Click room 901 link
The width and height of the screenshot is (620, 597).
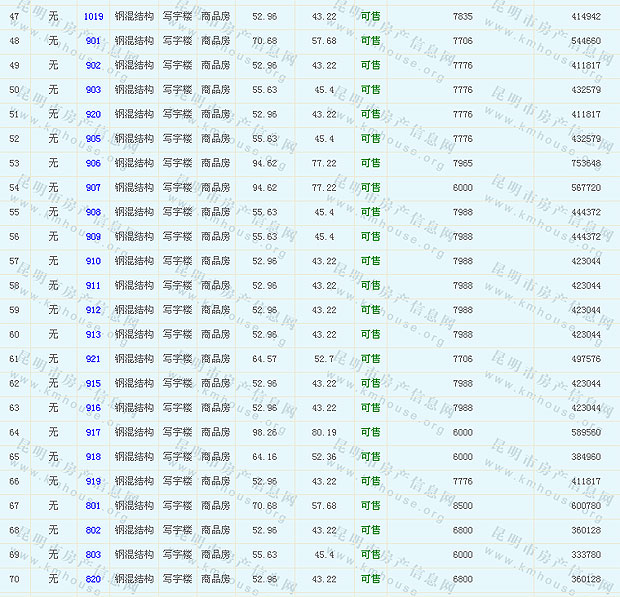pos(93,41)
